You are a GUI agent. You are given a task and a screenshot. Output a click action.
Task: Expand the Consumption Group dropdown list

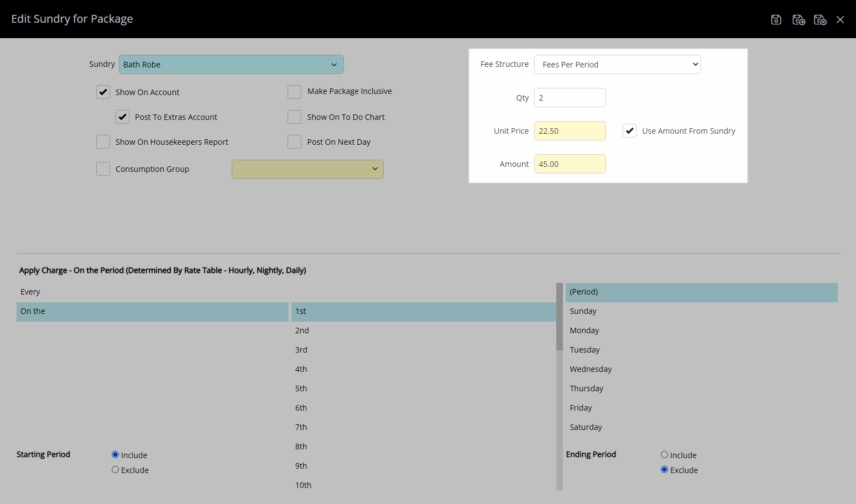pyautogui.click(x=307, y=169)
